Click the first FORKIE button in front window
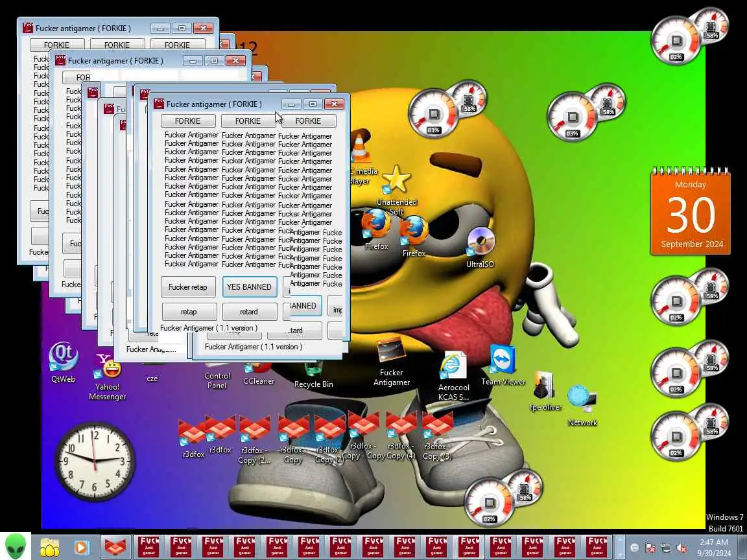The image size is (747, 560). pos(187,121)
